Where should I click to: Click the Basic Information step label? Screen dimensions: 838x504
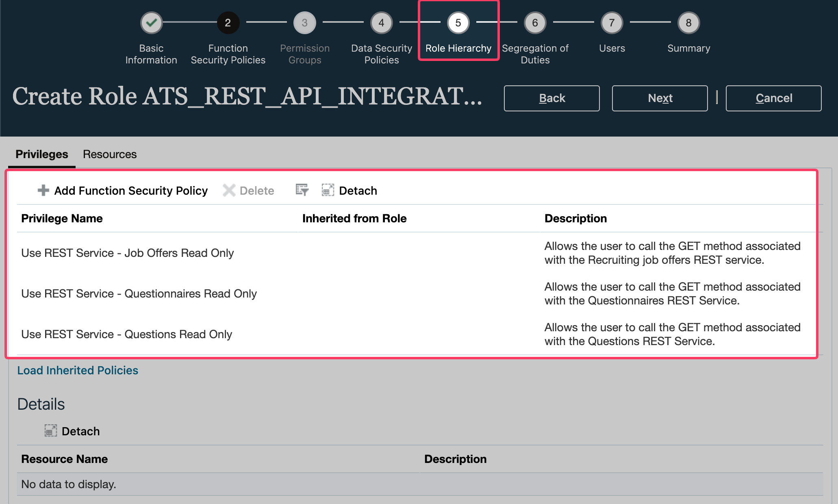[151, 54]
